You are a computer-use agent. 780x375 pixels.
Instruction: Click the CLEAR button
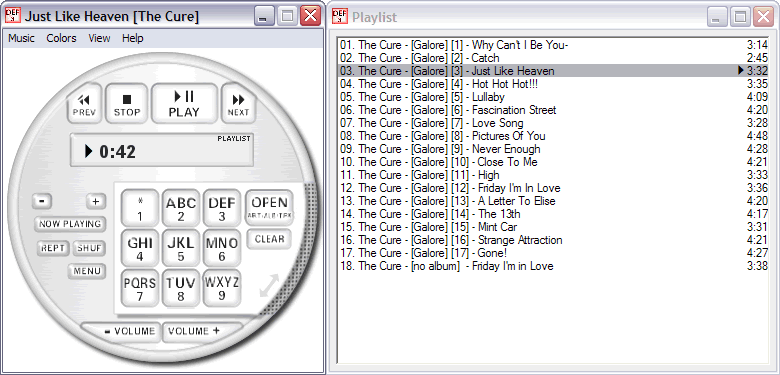pyautogui.click(x=269, y=239)
